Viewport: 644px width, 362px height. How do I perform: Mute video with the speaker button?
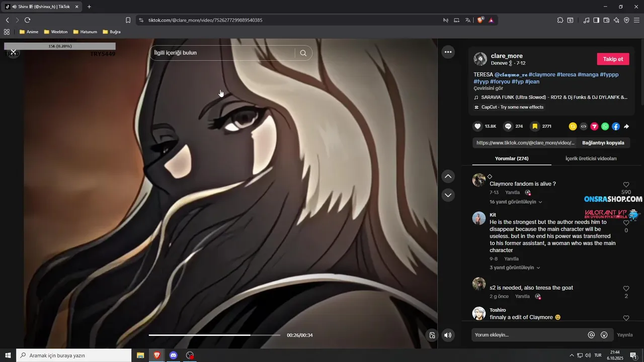[x=448, y=335]
